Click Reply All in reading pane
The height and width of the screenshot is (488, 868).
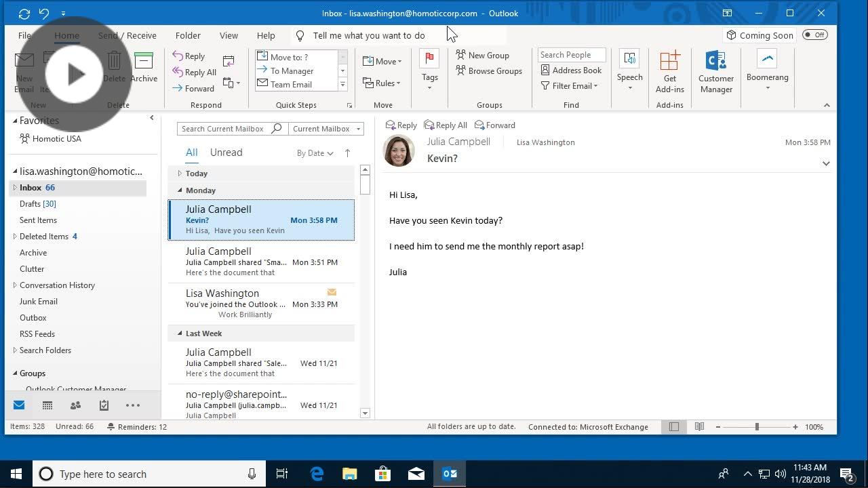coord(446,125)
